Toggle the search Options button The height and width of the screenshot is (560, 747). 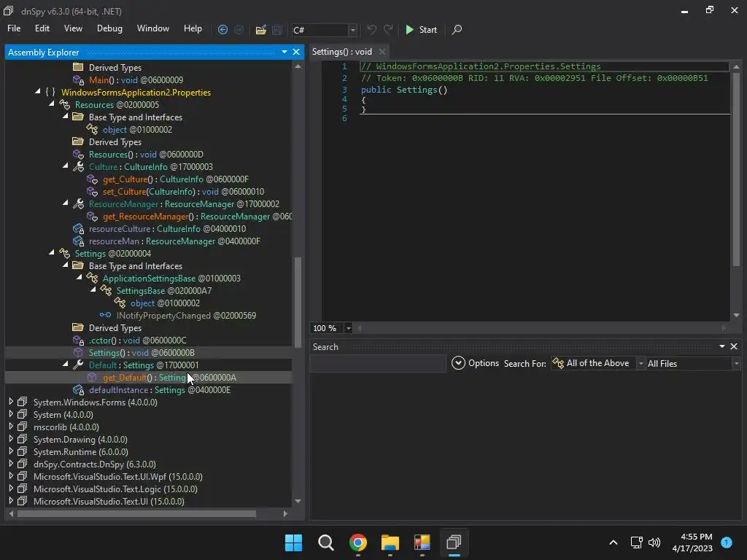(476, 363)
